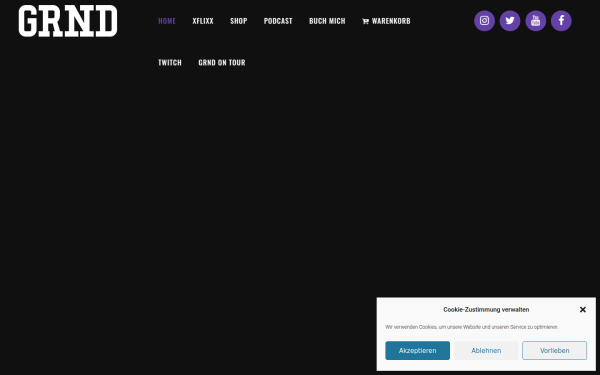Go to the Home menu item
The width and height of the screenshot is (600, 375).
[167, 21]
